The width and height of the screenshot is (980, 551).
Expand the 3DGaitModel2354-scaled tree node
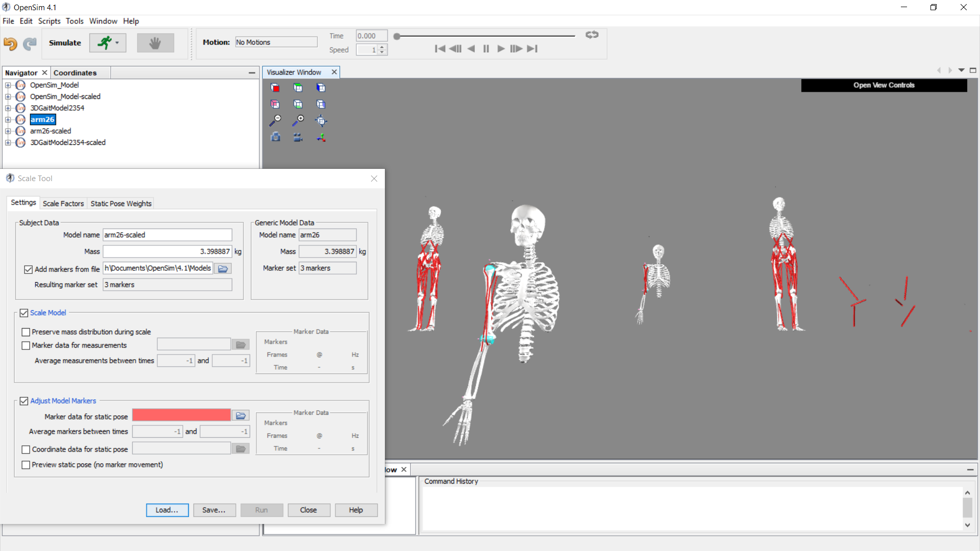8,142
